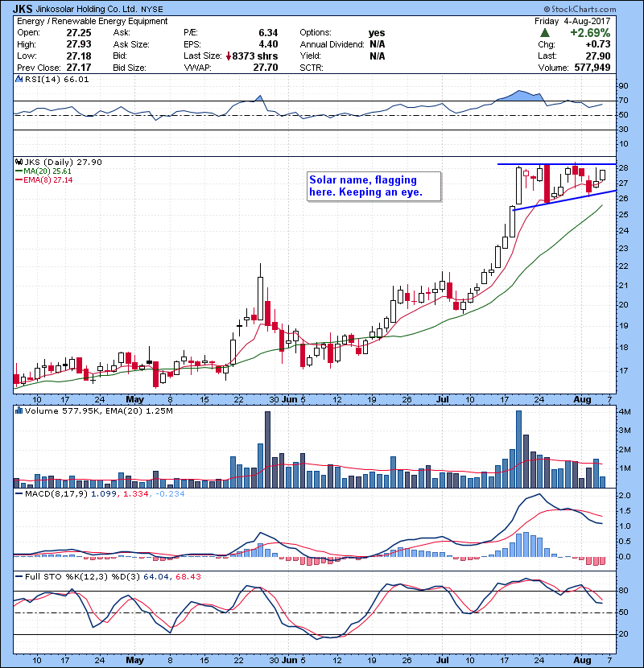Click the 23 label on the price axis

pyautogui.click(x=623, y=249)
